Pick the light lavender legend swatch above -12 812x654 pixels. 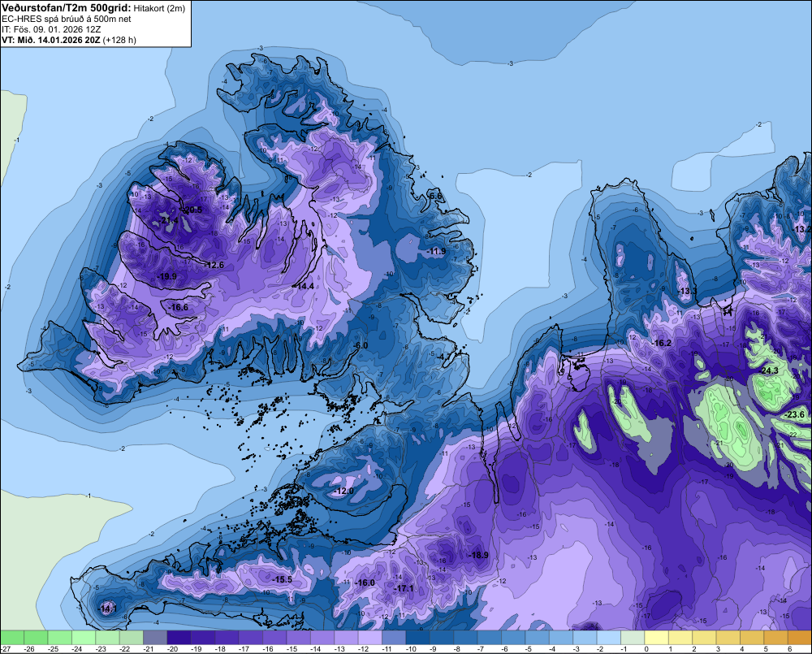click(369, 637)
